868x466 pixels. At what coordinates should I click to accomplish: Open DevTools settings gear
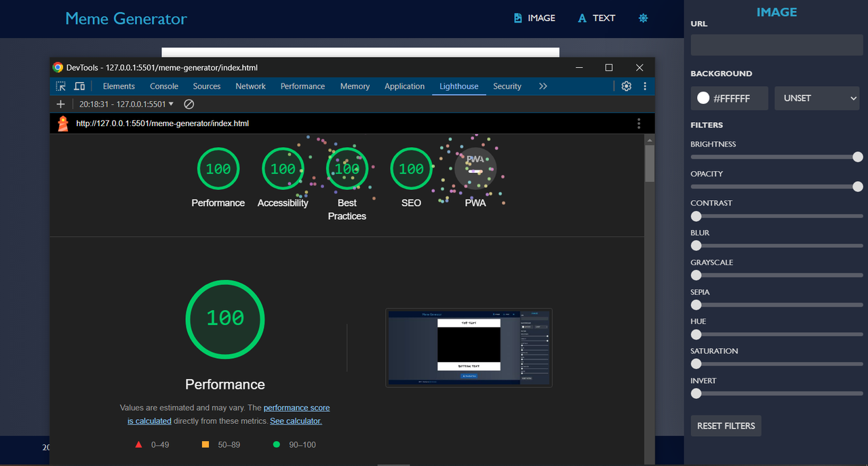tap(627, 86)
